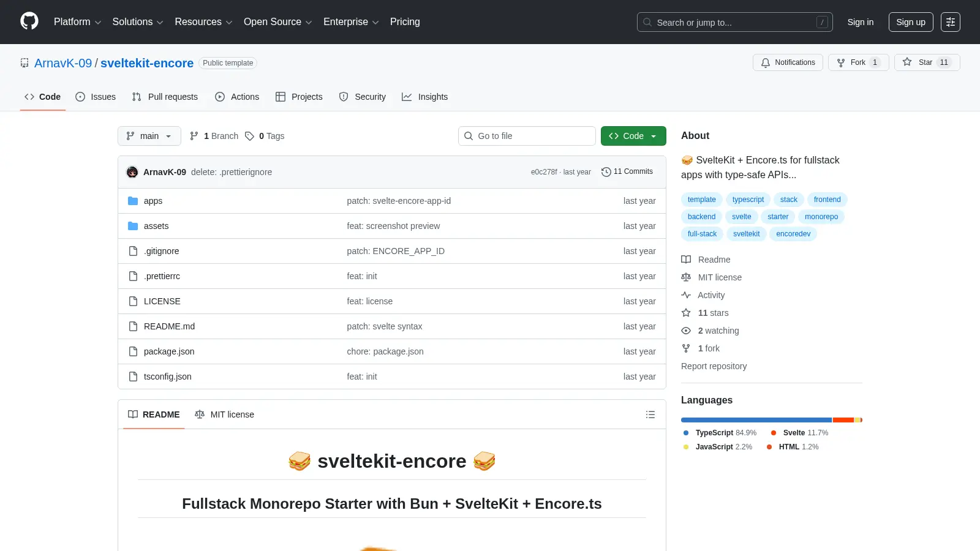Click the assets folder icon

[x=133, y=226]
